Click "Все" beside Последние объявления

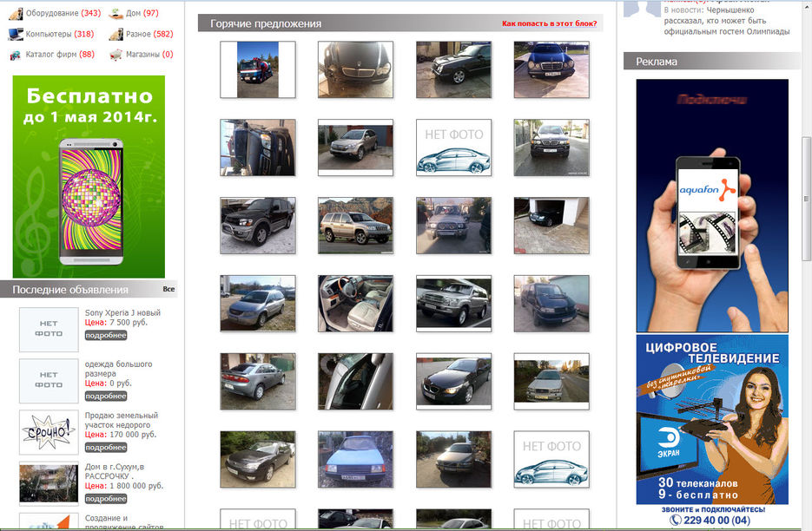click(x=168, y=289)
